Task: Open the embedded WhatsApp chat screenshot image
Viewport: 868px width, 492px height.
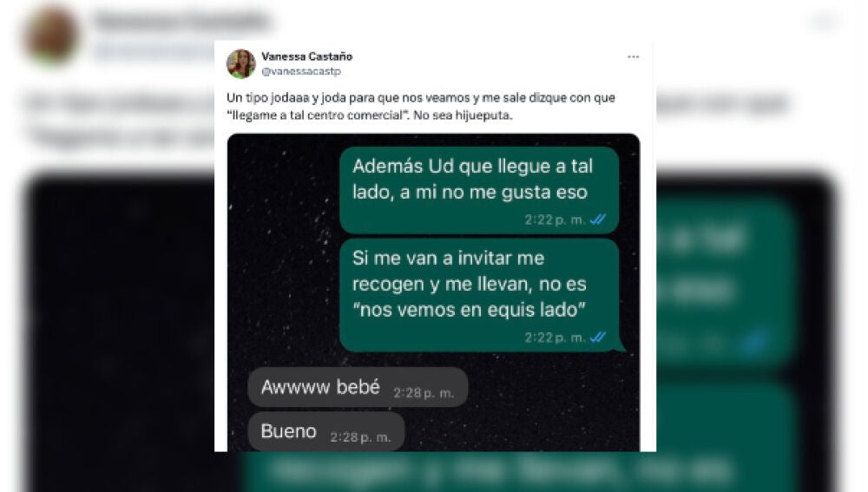Action: pyautogui.click(x=433, y=292)
